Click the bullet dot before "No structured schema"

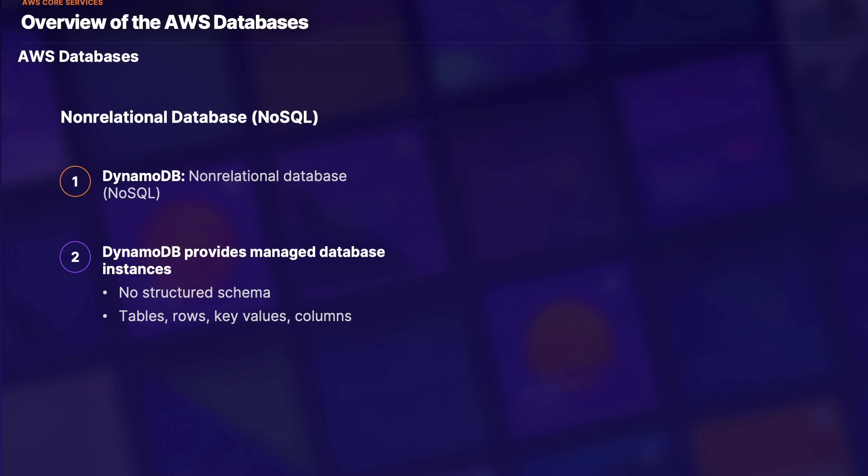click(x=105, y=293)
